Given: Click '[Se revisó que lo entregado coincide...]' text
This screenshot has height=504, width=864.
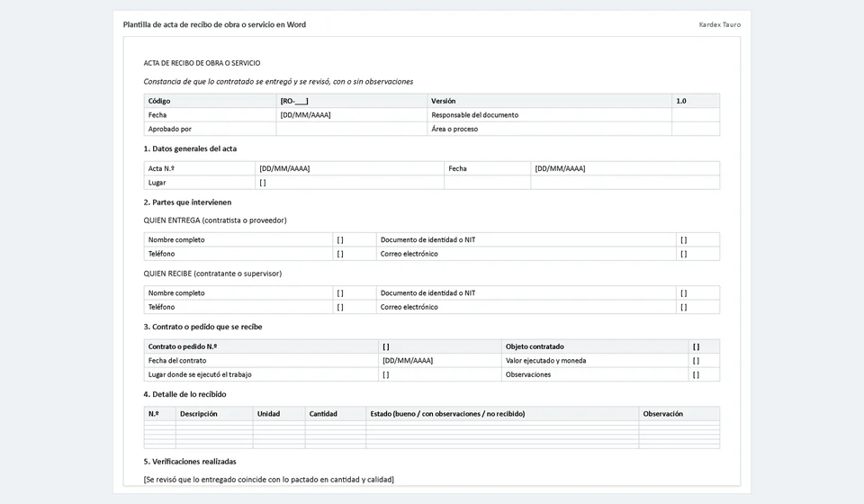Looking at the screenshot, I should pos(268,480).
